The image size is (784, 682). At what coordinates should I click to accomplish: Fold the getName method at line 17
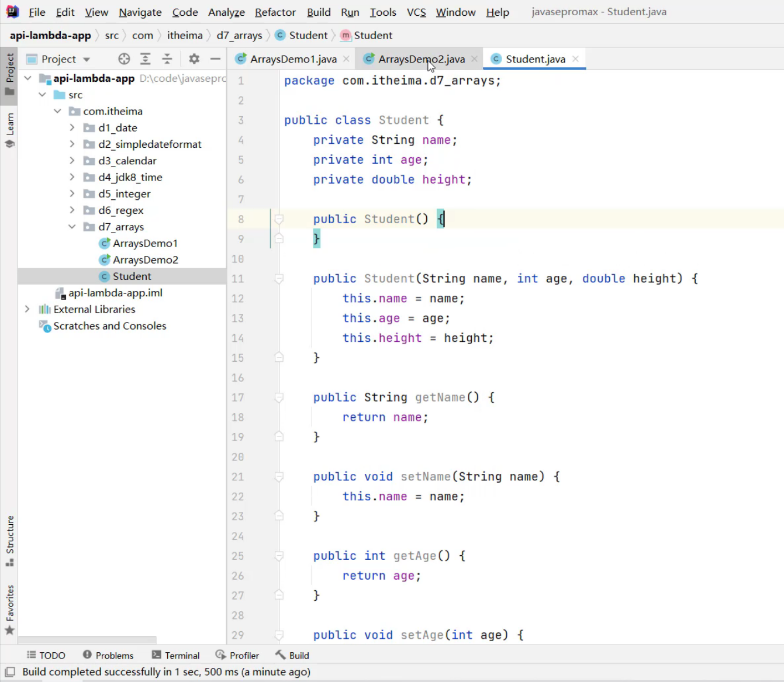pos(279,397)
